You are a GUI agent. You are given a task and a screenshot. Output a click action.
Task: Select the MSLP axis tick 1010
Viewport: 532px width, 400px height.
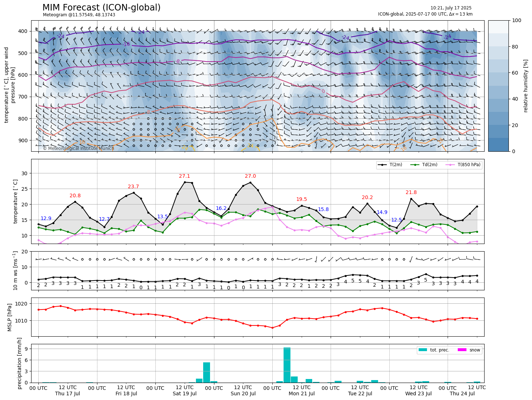[22, 321]
